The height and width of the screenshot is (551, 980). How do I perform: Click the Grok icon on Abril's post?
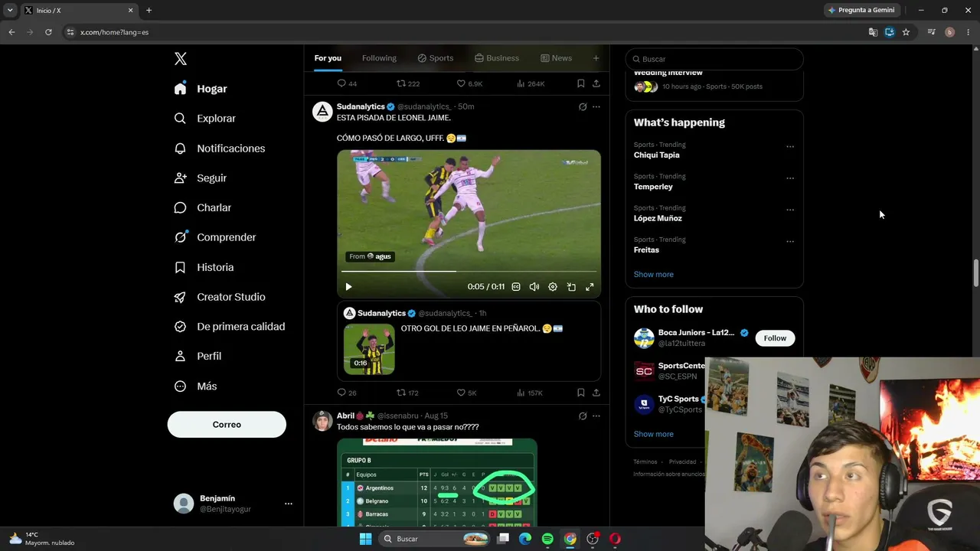[583, 416]
